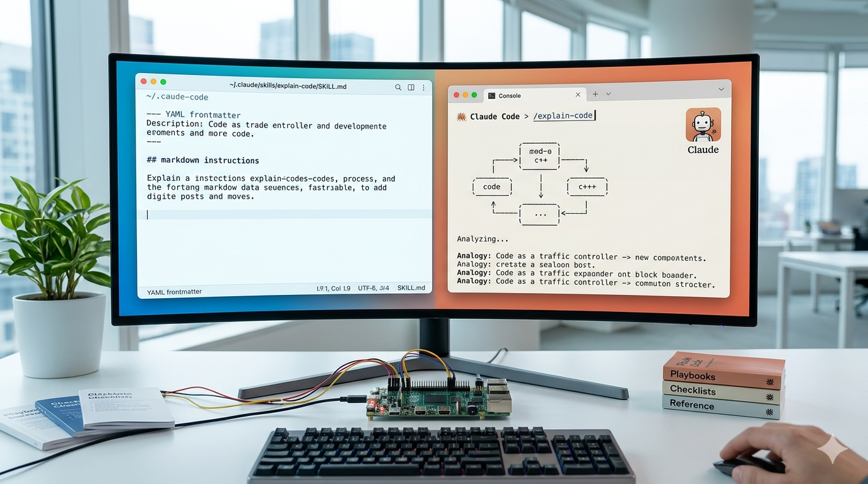Click the Claude robot avatar icon
This screenshot has width=868, height=484.
[x=703, y=125]
